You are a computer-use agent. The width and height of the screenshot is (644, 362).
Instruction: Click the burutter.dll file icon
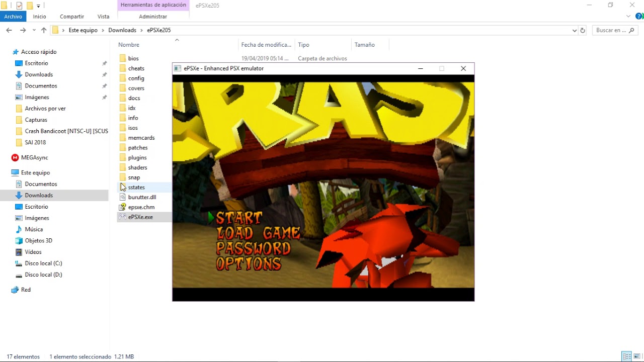click(x=123, y=197)
